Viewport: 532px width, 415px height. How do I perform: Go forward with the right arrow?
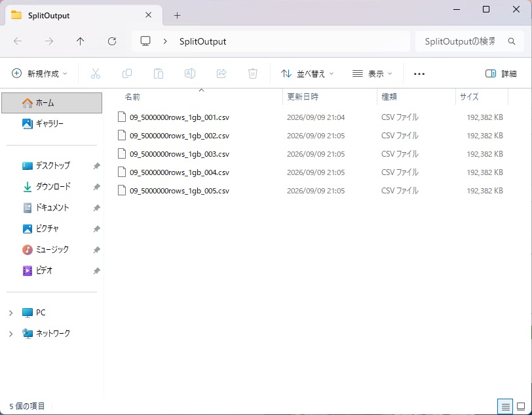click(x=49, y=41)
